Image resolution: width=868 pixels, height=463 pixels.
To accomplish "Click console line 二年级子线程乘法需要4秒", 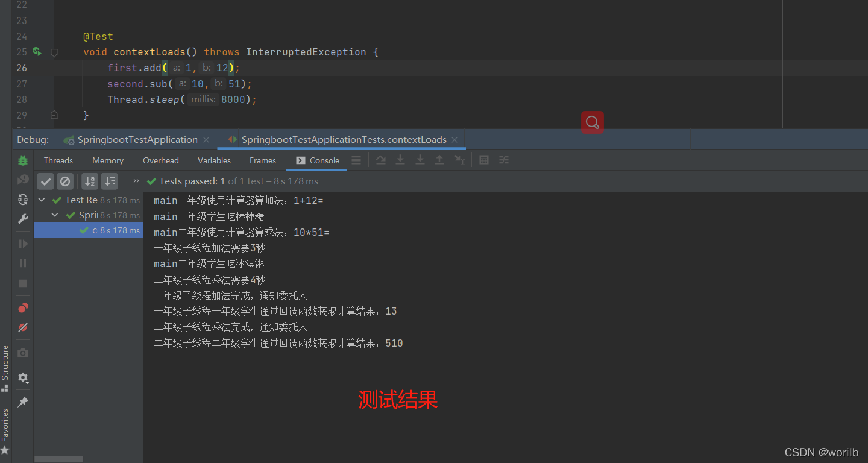I will [210, 280].
